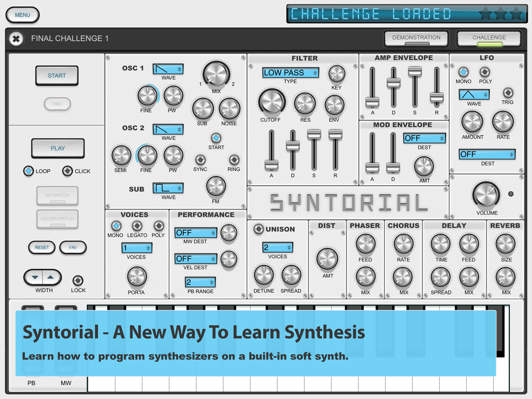Click the PORTA knob in VOICES
The image size is (532, 399).
click(137, 276)
